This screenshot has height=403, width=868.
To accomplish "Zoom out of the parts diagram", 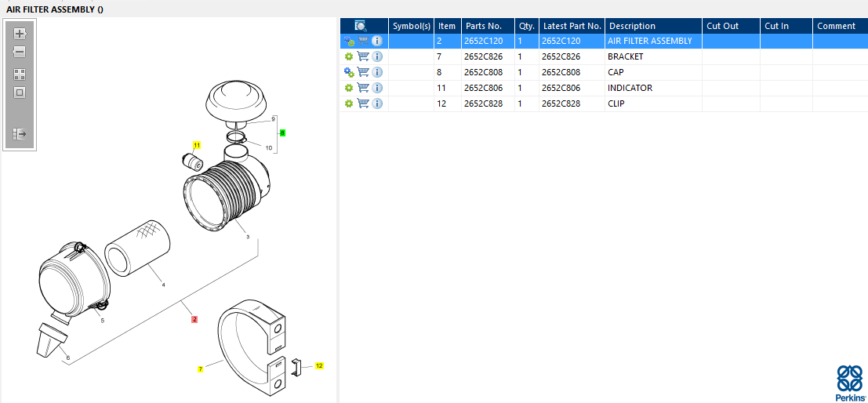I will pos(20,53).
